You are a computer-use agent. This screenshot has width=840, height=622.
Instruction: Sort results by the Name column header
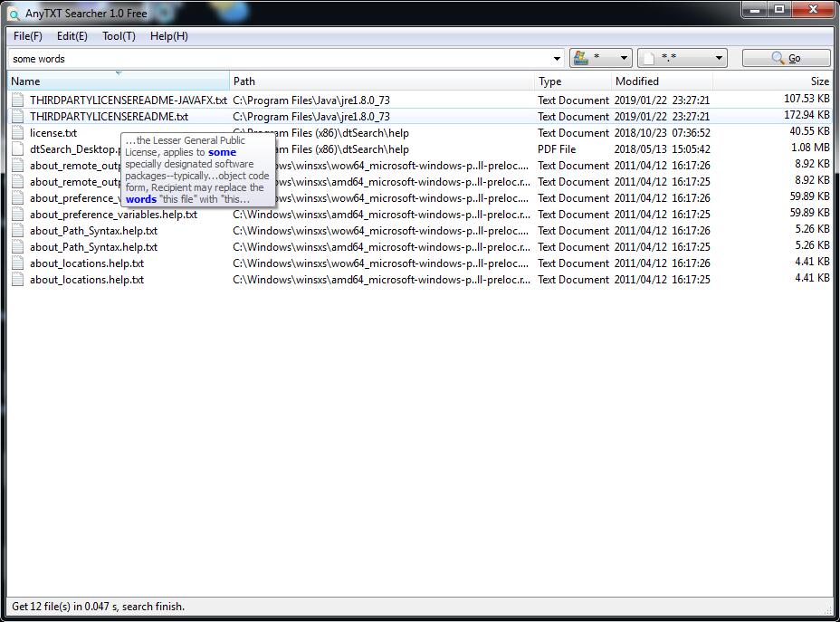click(119, 81)
